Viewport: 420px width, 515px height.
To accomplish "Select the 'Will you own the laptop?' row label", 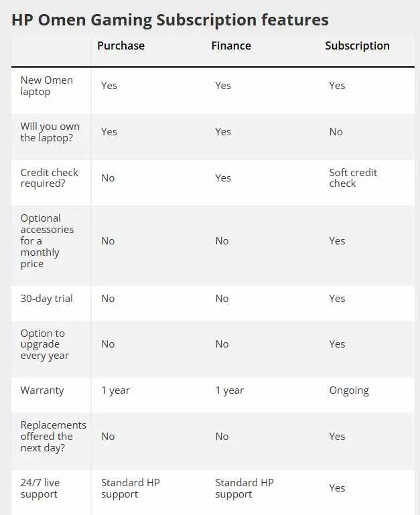I will 50,132.
